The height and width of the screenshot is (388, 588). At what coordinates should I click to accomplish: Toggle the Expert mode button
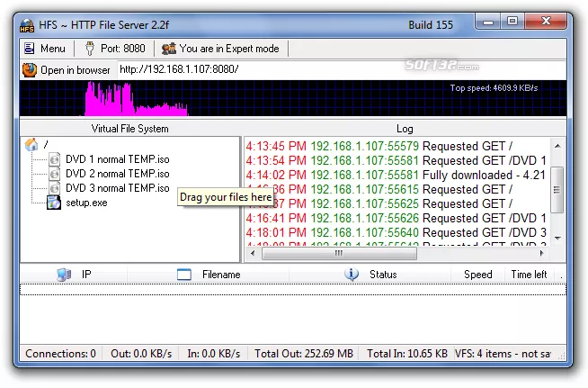coord(220,49)
